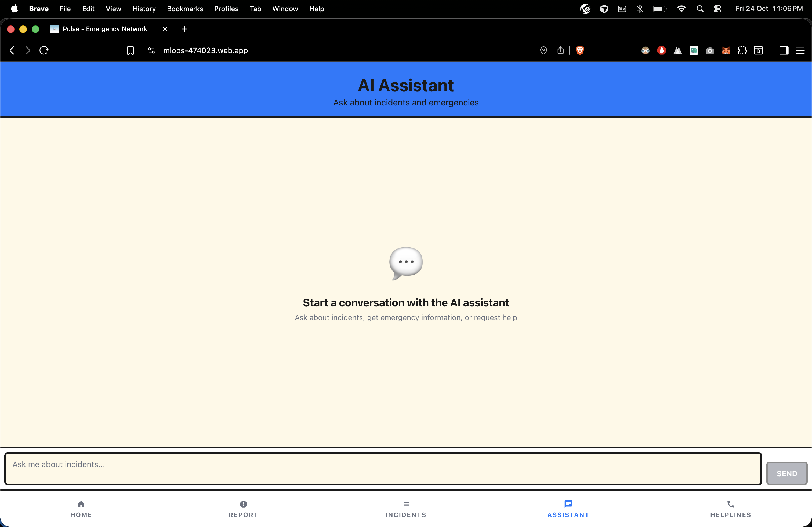Reload the current page
This screenshot has height=527, width=812.
click(x=44, y=50)
